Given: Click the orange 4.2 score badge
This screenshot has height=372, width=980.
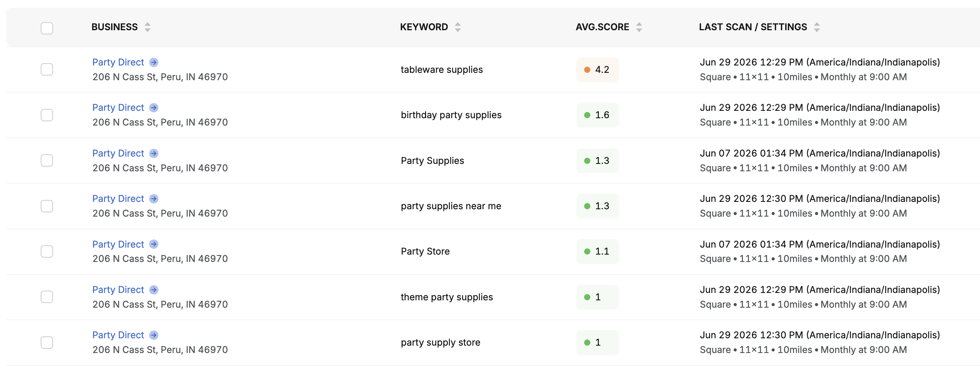Looking at the screenshot, I should [x=597, y=70].
